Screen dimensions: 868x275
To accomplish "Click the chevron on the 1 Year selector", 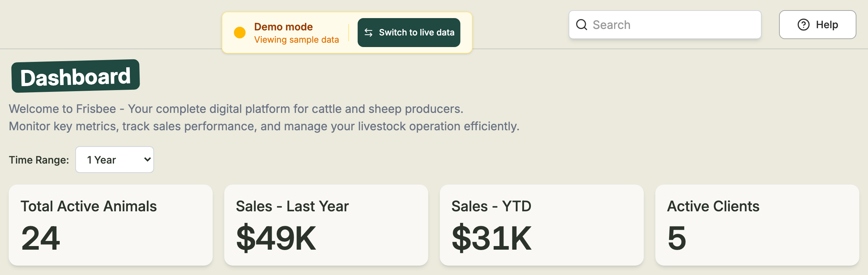I will [x=147, y=160].
